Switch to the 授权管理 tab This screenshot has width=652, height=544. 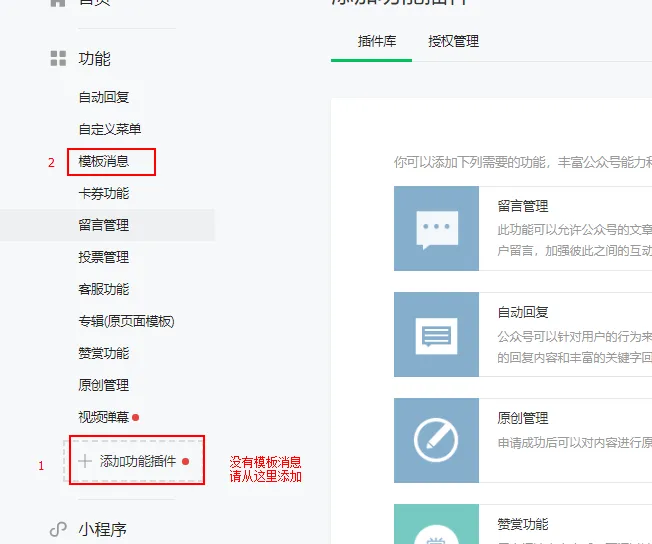[453, 42]
